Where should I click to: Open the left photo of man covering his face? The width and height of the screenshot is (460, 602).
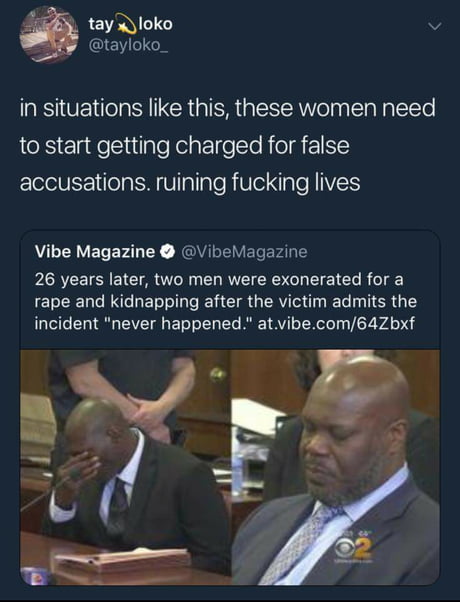click(x=126, y=467)
